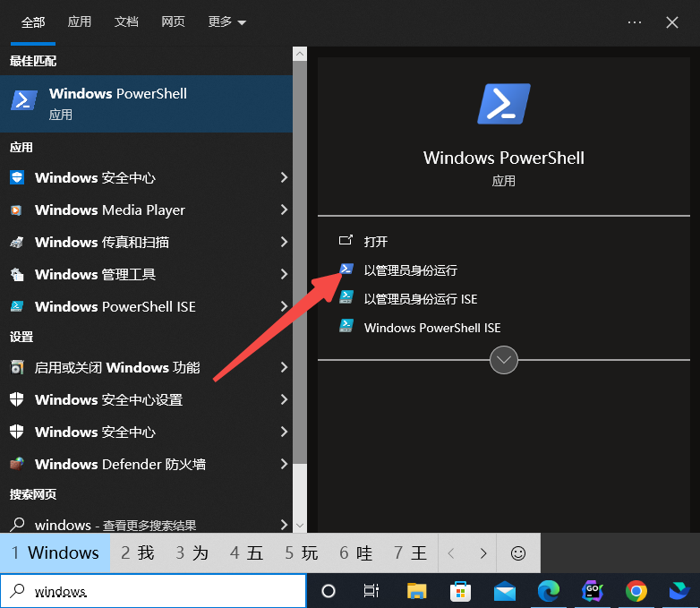This screenshot has height=608, width=700.
Task: Open Windows 安全中心 settings result above Defender 防火墙
Action: pyautogui.click(x=146, y=432)
